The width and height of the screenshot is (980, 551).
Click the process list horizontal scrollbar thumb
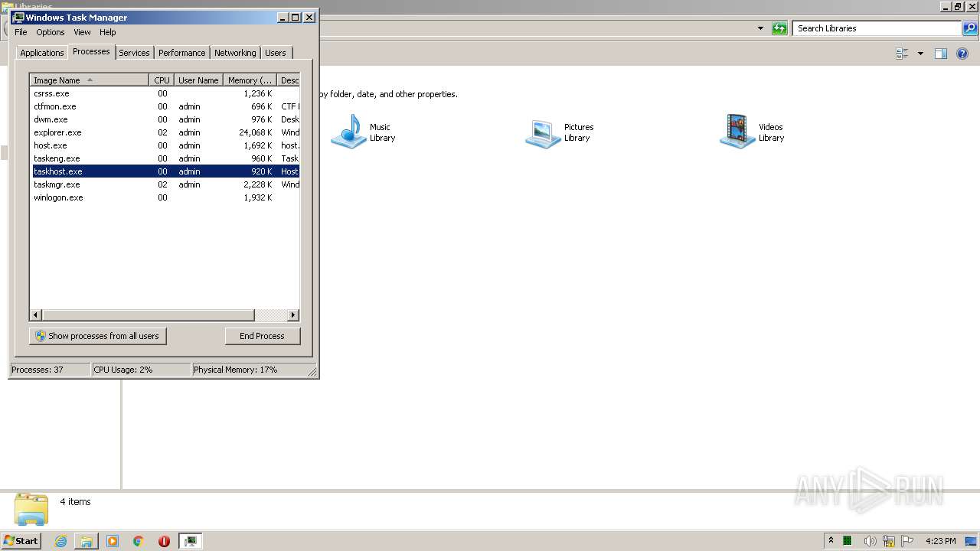tap(148, 315)
